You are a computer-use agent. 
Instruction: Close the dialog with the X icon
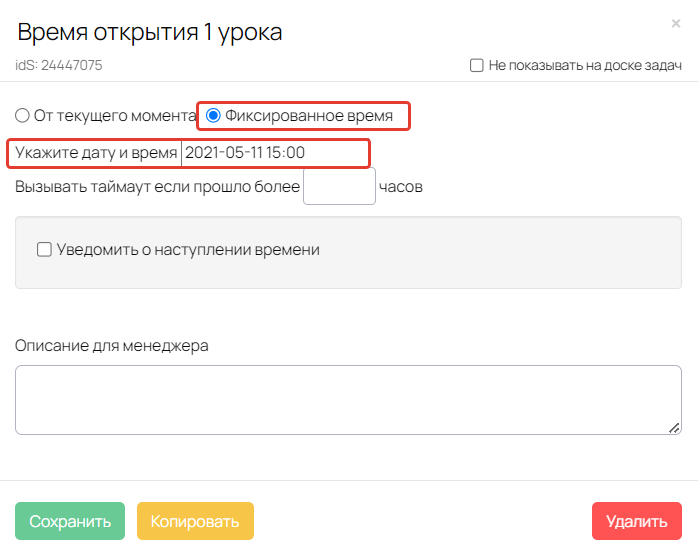tap(676, 23)
